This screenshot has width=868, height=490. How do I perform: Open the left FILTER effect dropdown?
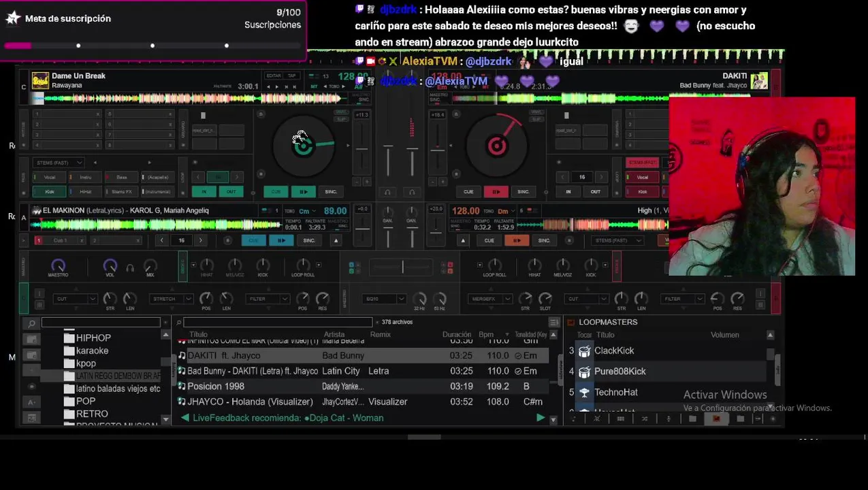(x=267, y=299)
